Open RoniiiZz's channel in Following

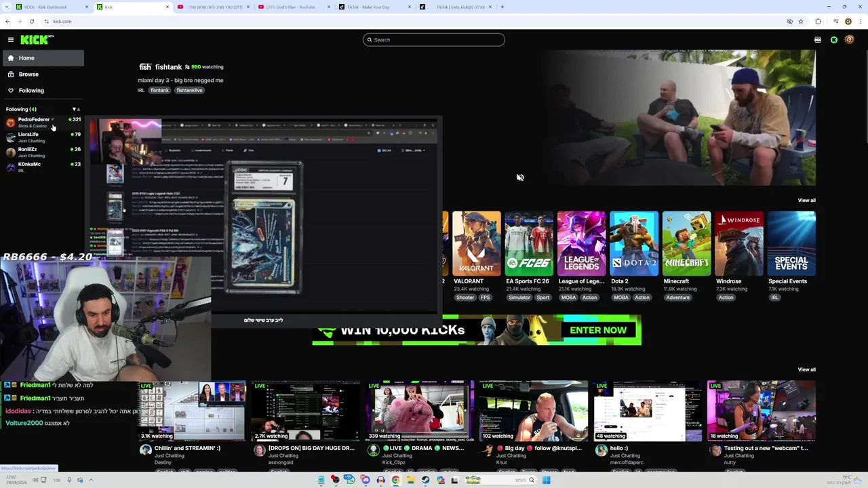(43, 152)
